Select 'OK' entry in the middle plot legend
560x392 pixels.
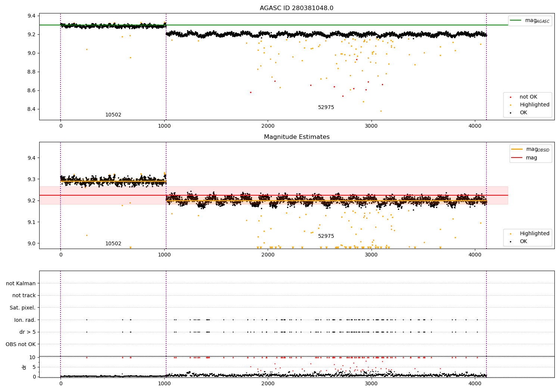[x=523, y=242]
